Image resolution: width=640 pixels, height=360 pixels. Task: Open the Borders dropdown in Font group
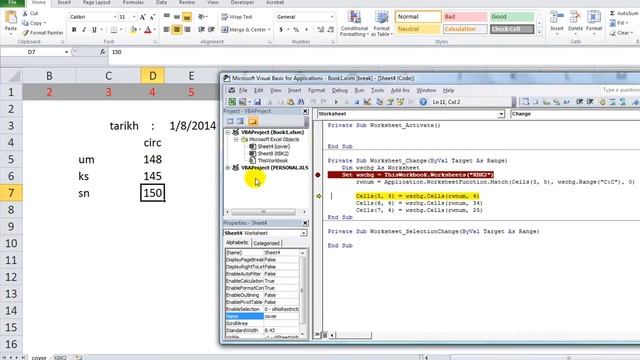pos(121,30)
